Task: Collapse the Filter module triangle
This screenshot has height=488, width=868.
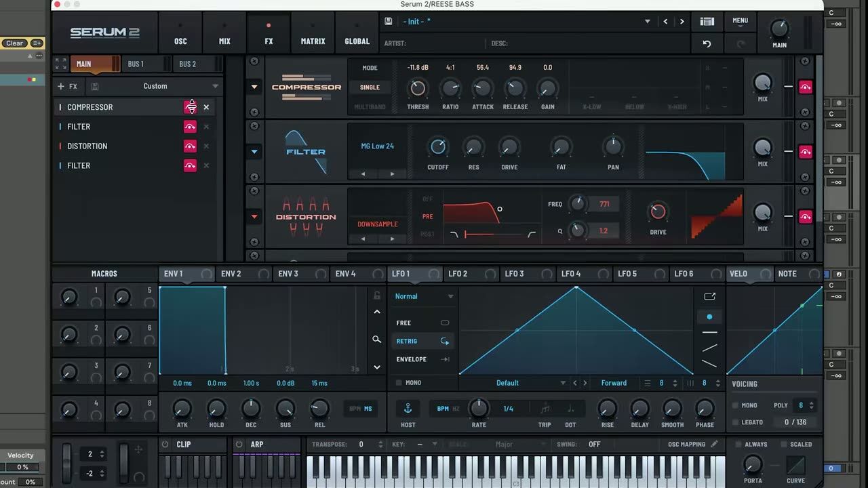Action: [x=254, y=152]
